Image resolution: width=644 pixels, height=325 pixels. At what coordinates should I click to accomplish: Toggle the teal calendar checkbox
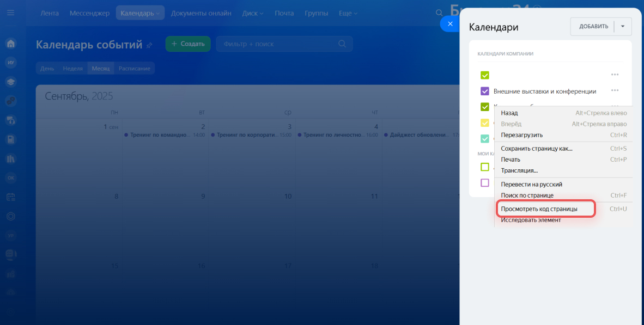pyautogui.click(x=484, y=139)
